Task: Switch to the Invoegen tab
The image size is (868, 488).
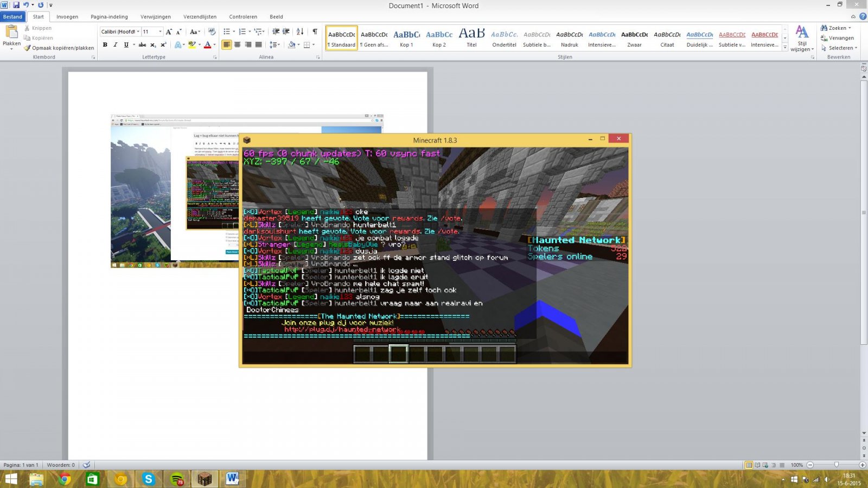Action: coord(67,17)
